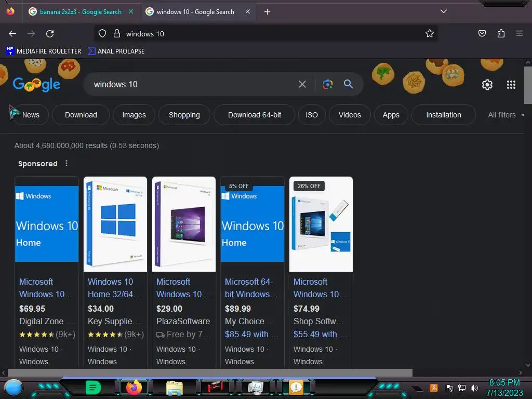The height and width of the screenshot is (399, 532).
Task: Switch to windows 10 Google Search tab
Action: pos(198,12)
